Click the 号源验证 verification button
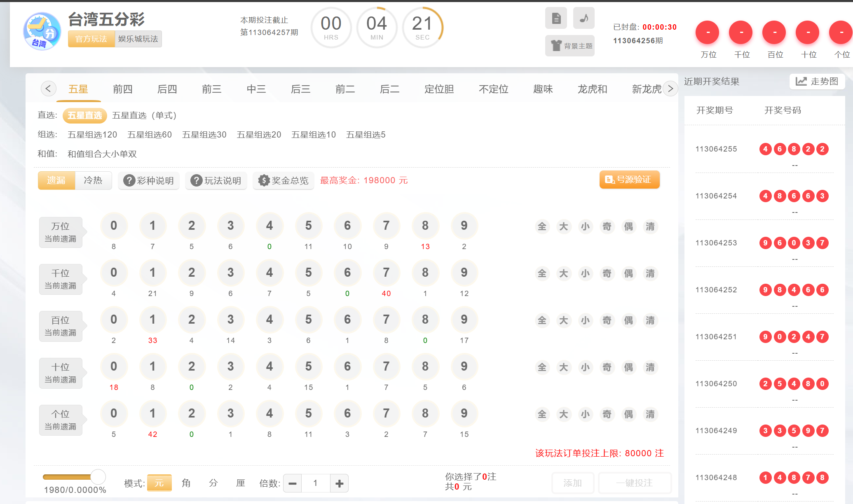The image size is (853, 504). pos(629,180)
